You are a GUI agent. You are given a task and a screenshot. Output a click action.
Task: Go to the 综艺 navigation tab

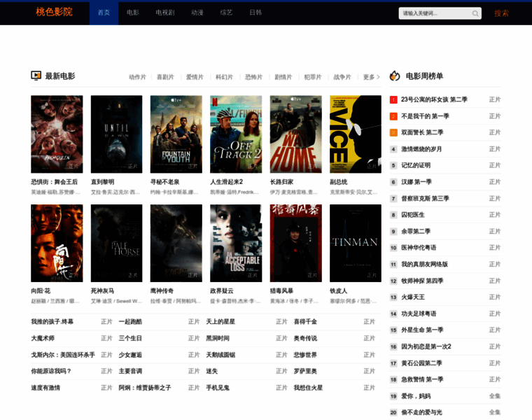pos(226,13)
